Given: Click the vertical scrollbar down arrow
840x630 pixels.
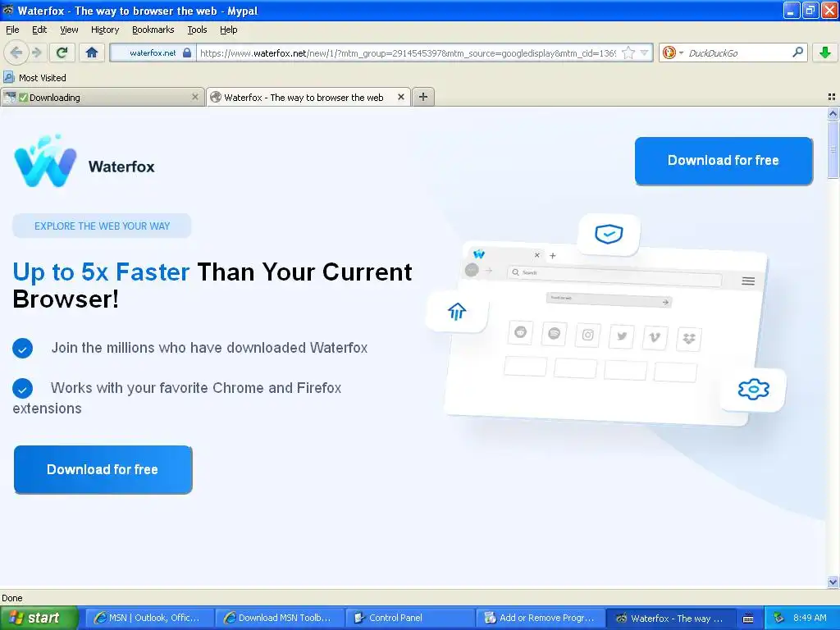Looking at the screenshot, I should coord(833,582).
